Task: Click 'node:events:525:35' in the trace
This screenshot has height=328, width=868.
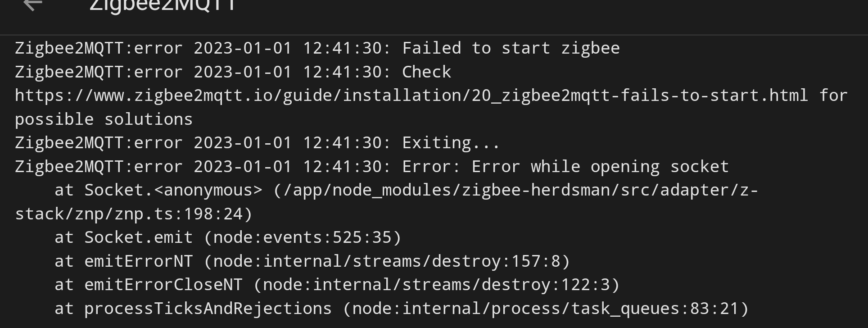Action: 303,237
